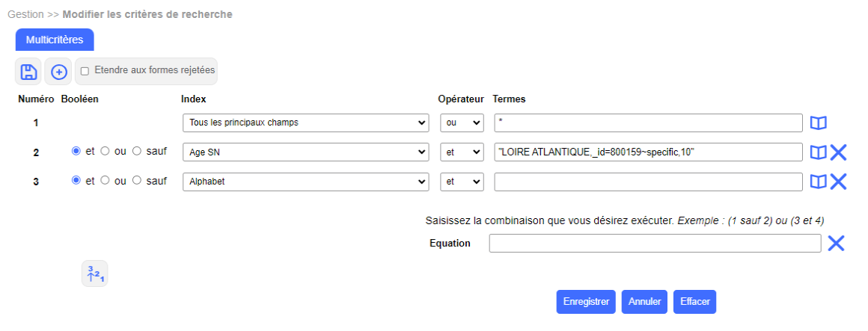
Task: Enable Etendre aux formes rejetées checkbox
Action: click(85, 71)
